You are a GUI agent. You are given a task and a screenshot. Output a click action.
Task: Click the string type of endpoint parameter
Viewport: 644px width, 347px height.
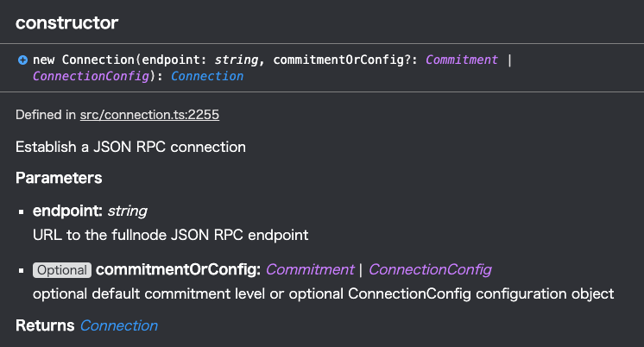(x=127, y=211)
